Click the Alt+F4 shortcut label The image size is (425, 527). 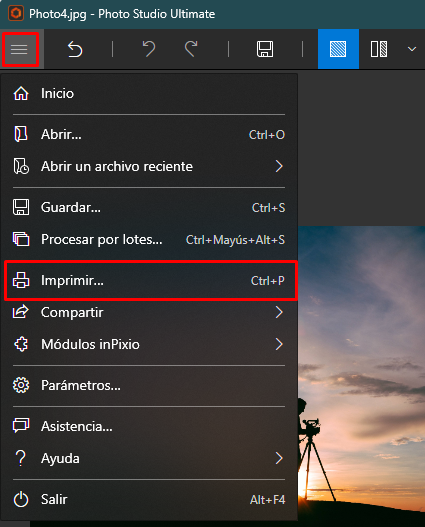click(267, 500)
